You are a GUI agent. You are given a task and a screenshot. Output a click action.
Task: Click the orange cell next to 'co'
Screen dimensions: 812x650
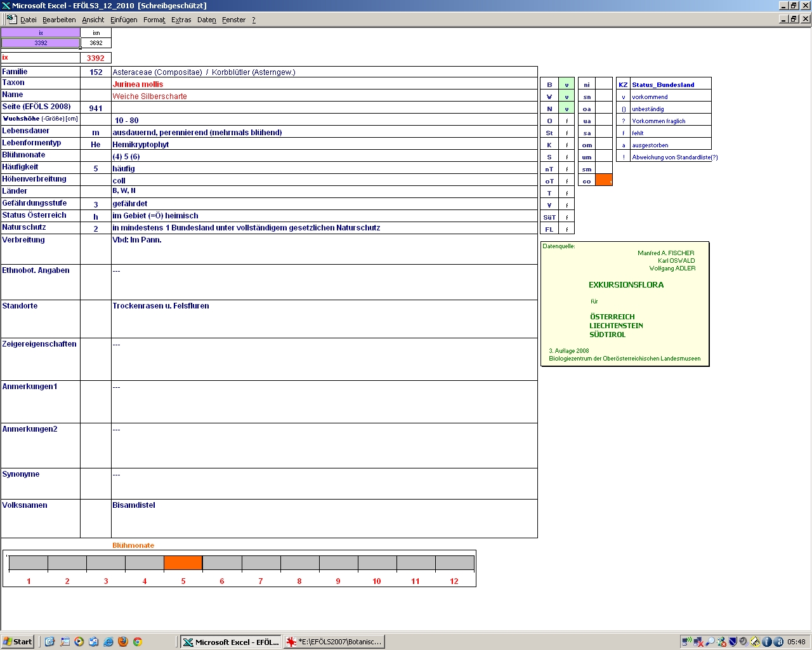pos(604,180)
